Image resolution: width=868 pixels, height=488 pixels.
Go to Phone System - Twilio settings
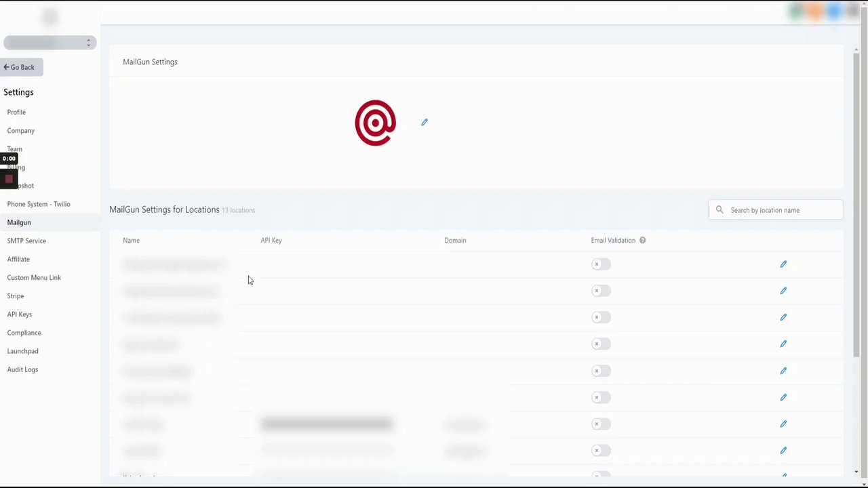pyautogui.click(x=39, y=204)
